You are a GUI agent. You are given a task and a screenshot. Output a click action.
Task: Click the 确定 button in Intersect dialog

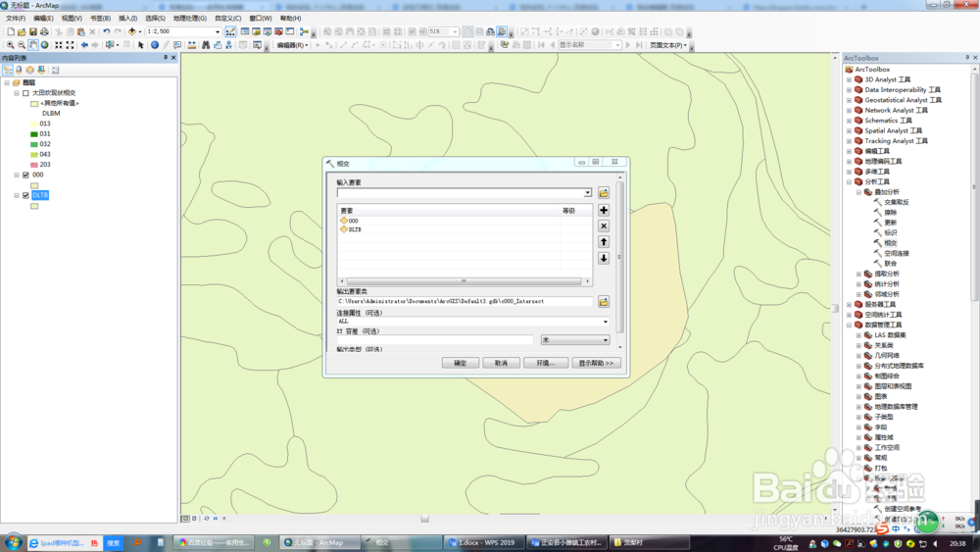pos(460,363)
